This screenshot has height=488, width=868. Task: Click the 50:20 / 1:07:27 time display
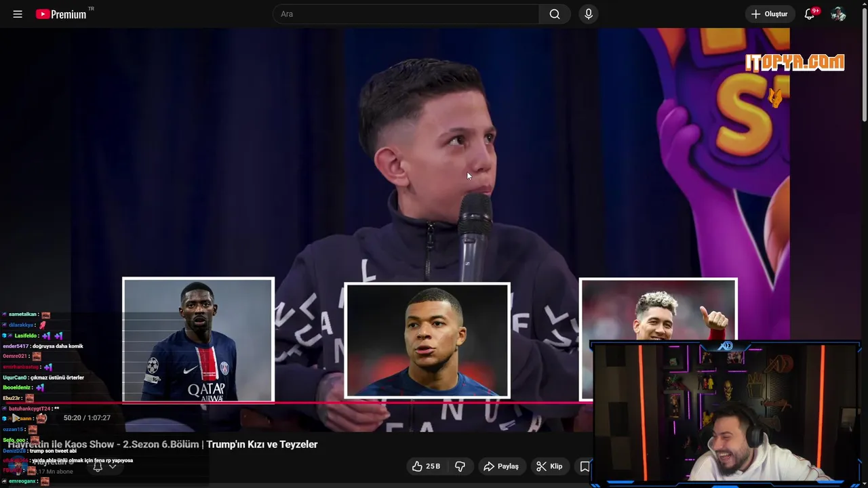click(x=87, y=418)
